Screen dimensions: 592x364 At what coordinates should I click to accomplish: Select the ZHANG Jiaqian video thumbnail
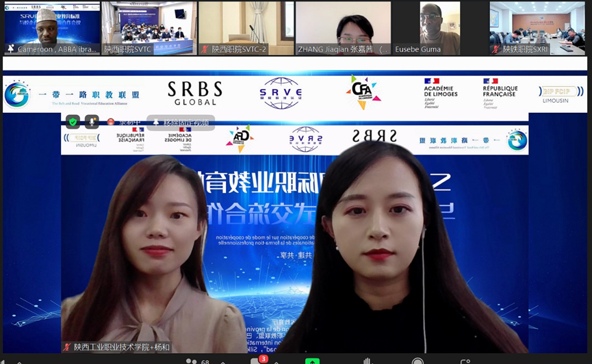[343, 27]
